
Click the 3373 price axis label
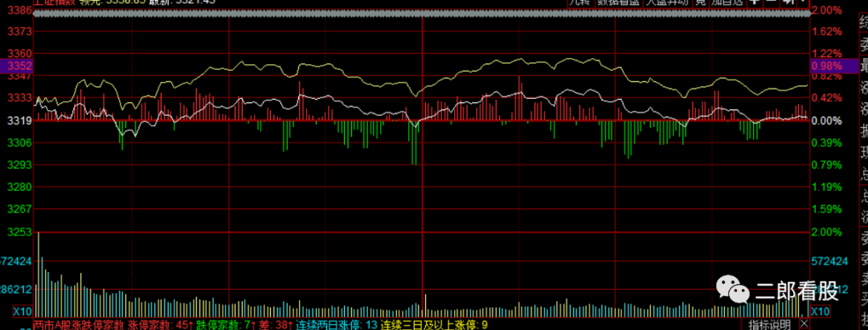[20, 32]
